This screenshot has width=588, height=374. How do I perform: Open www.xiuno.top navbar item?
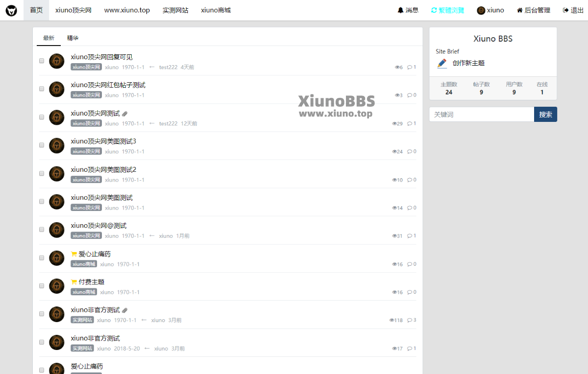(x=127, y=10)
